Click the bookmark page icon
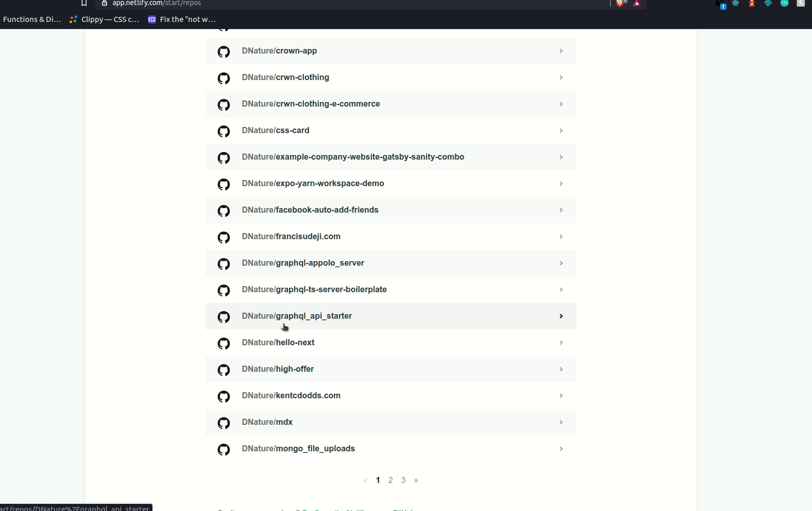 pos(84,3)
